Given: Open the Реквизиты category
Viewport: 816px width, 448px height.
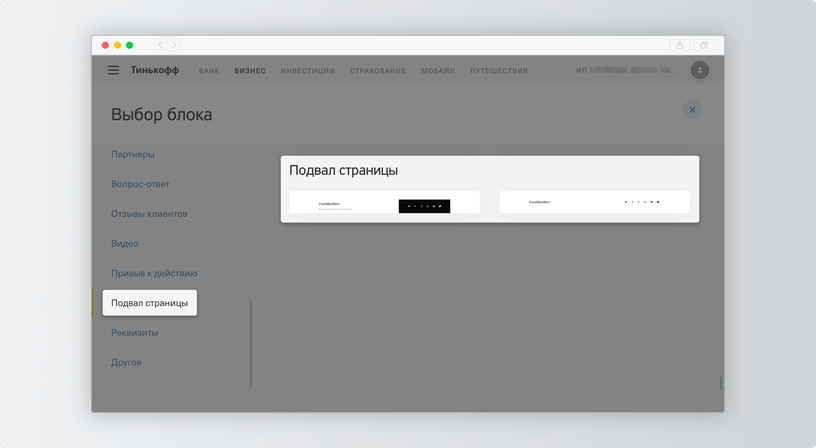Looking at the screenshot, I should [x=134, y=332].
